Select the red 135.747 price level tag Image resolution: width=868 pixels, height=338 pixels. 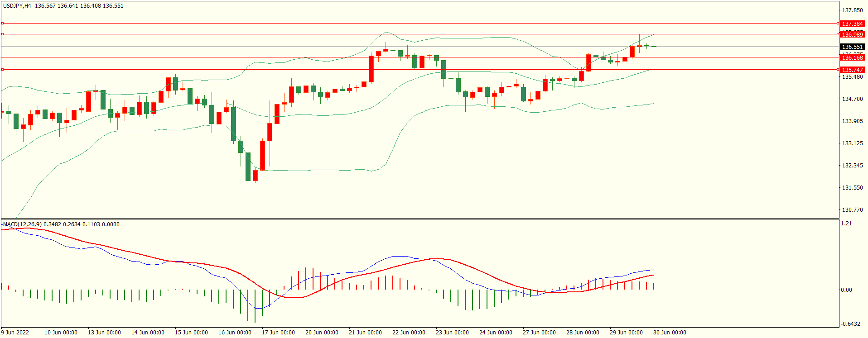tap(852, 70)
